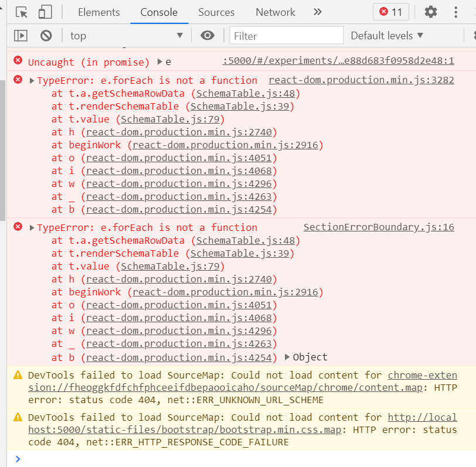Open SectionErrorBoundary.js:16 source link
This screenshot has width=476, height=467.
click(x=379, y=227)
